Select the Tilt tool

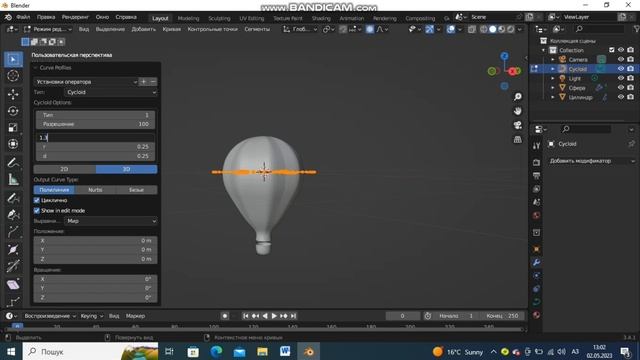click(x=13, y=266)
